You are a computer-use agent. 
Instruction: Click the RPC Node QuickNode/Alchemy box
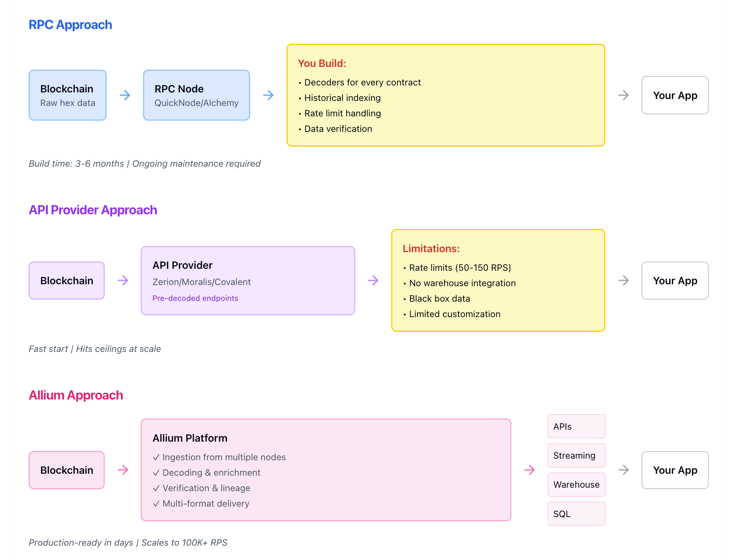click(196, 95)
